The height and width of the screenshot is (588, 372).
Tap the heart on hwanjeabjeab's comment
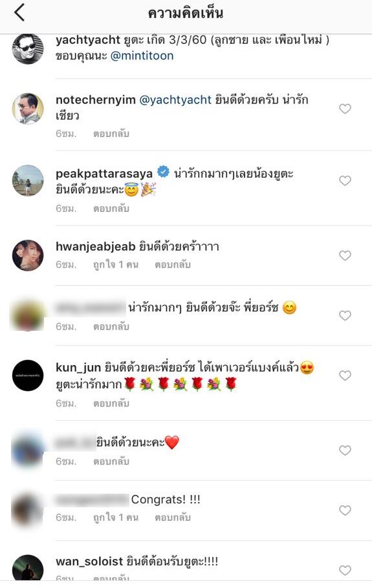point(345,255)
